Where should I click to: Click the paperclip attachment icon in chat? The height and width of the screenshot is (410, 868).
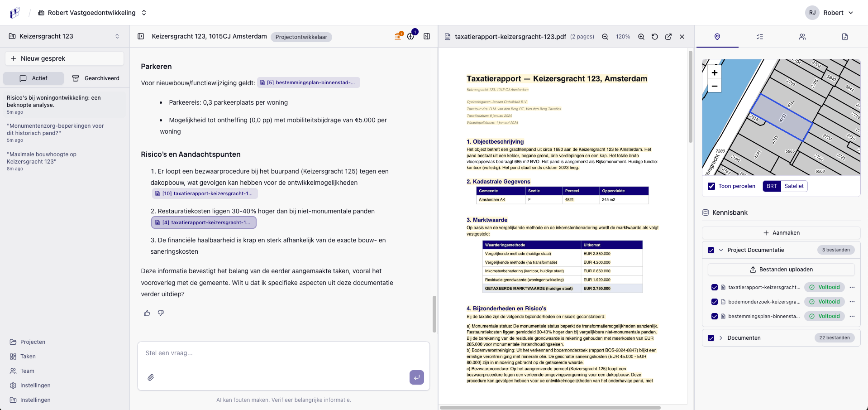[151, 377]
